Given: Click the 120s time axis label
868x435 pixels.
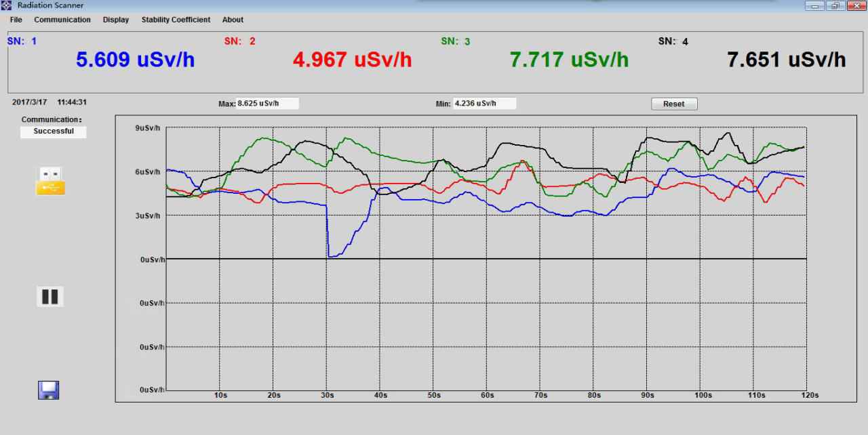Looking at the screenshot, I should 809,395.
